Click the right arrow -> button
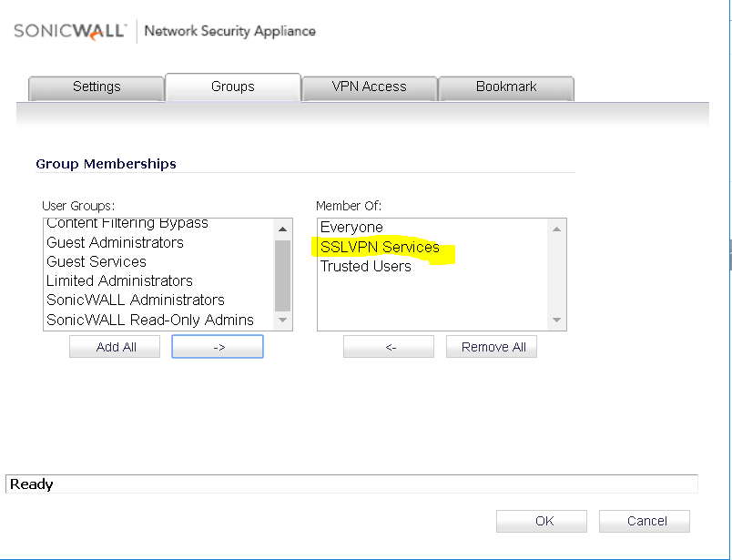 tap(218, 347)
